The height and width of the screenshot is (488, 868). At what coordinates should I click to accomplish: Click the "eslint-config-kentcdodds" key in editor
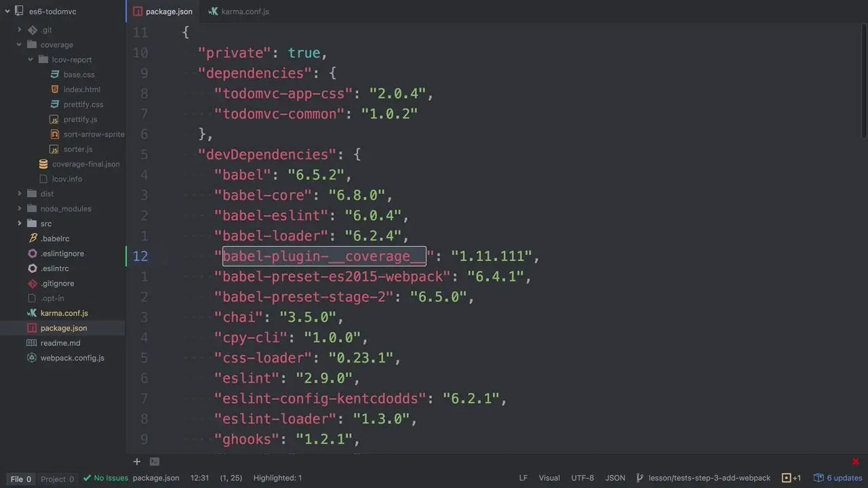point(321,399)
